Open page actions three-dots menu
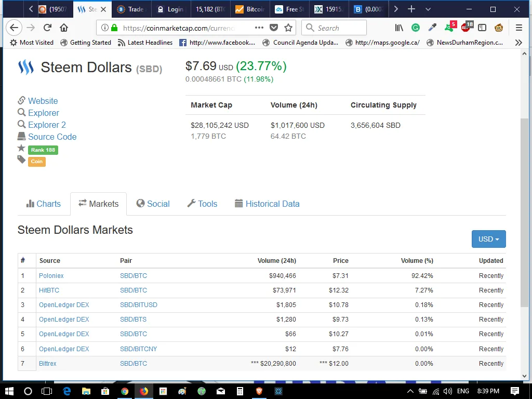Image resolution: width=532 pixels, height=399 pixels. pyautogui.click(x=259, y=28)
